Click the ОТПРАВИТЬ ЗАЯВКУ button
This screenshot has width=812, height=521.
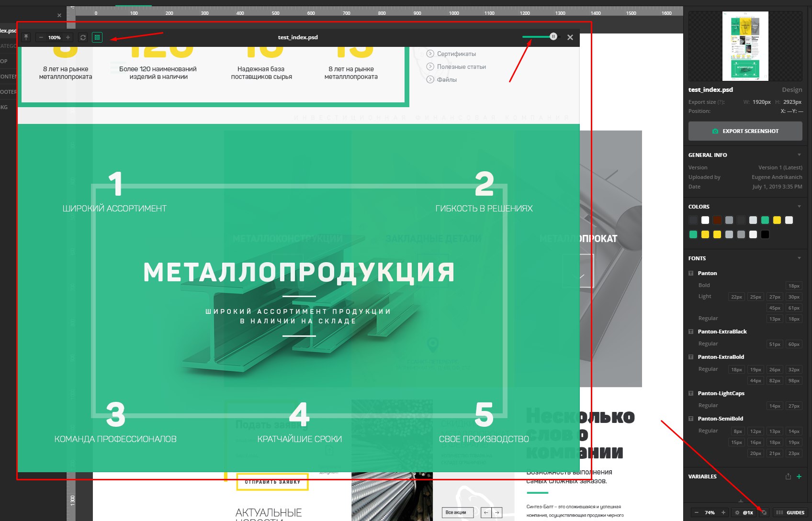272,482
